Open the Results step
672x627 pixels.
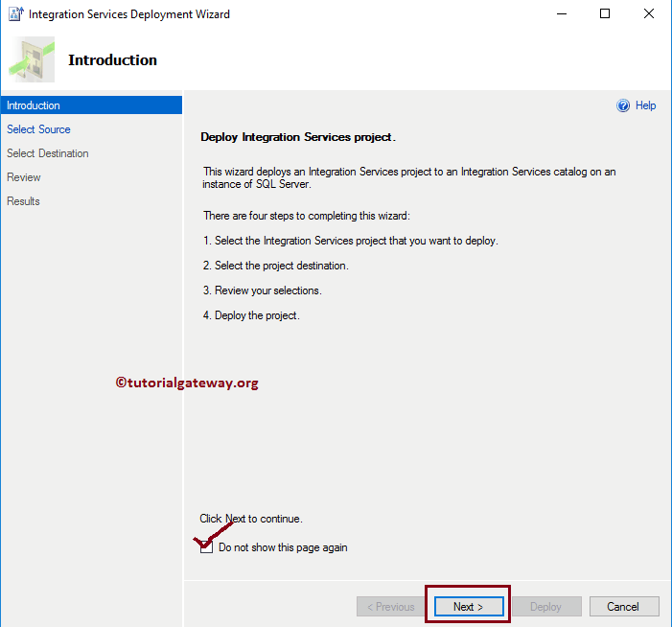click(23, 201)
